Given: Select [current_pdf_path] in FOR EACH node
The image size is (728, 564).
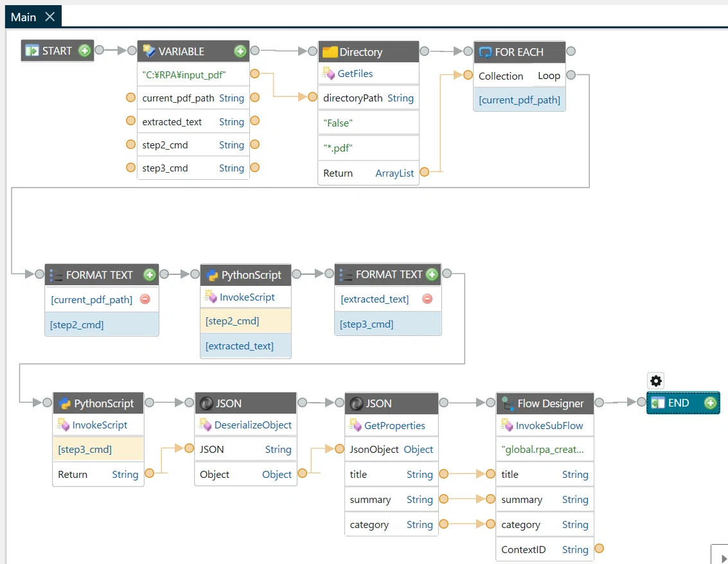Looking at the screenshot, I should [519, 100].
